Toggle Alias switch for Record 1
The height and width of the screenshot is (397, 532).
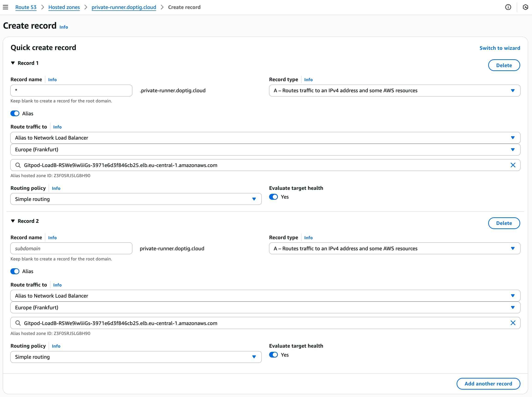click(x=15, y=113)
